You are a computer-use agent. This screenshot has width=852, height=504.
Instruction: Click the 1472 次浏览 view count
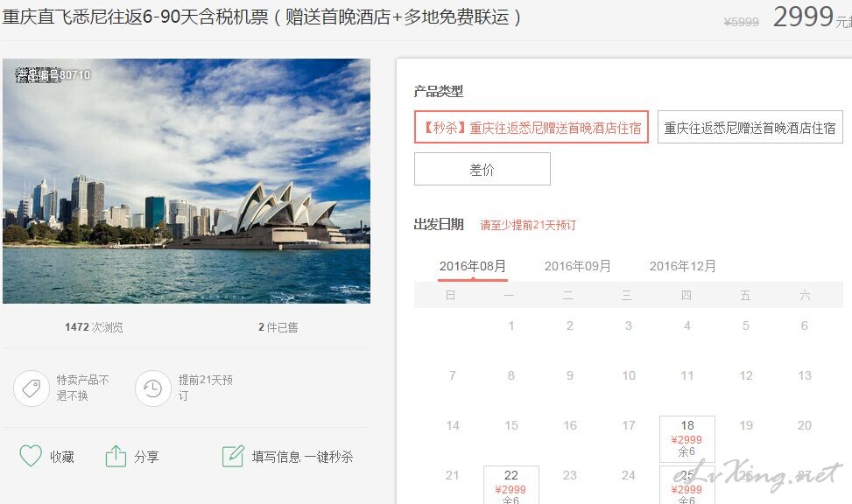coord(94,327)
